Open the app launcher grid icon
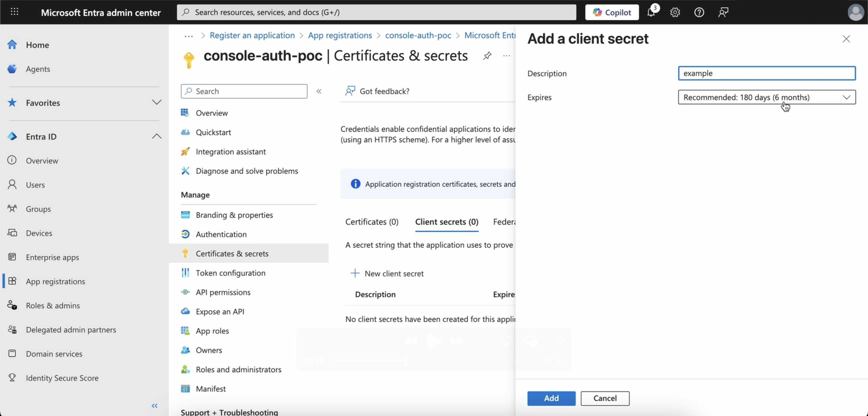868x416 pixels. click(14, 12)
